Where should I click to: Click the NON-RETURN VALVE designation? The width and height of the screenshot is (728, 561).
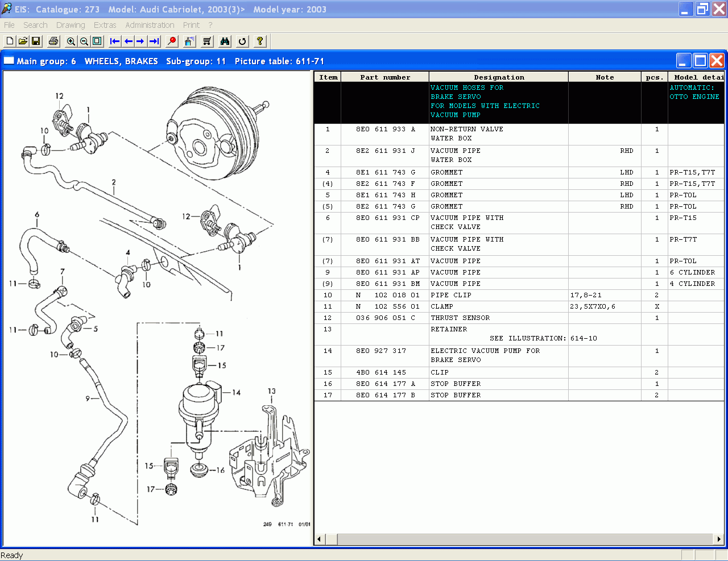(x=467, y=129)
